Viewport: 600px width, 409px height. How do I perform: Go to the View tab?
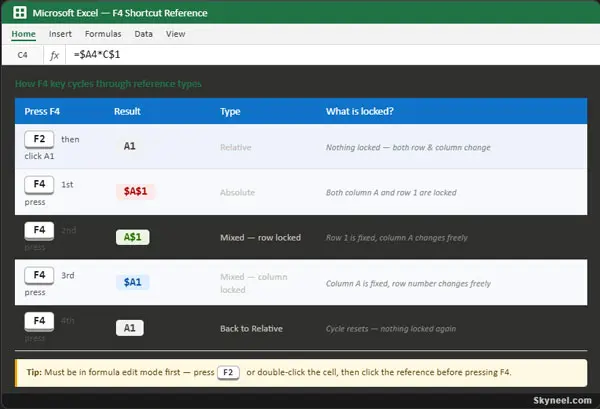tap(176, 34)
